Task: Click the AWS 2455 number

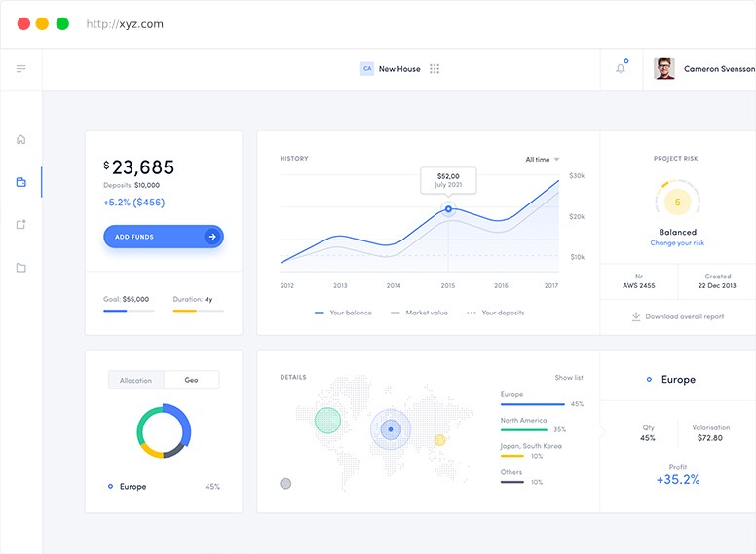Action: click(x=639, y=285)
